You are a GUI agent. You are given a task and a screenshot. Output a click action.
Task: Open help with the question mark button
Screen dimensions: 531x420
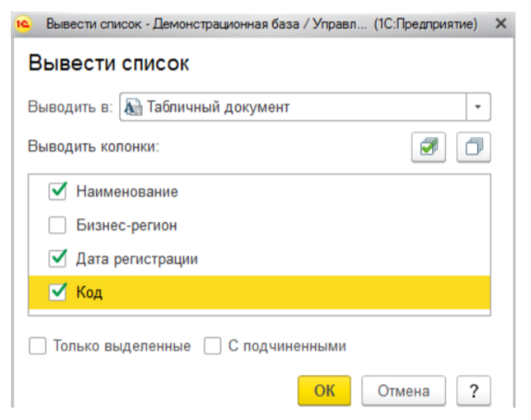pyautogui.click(x=474, y=391)
